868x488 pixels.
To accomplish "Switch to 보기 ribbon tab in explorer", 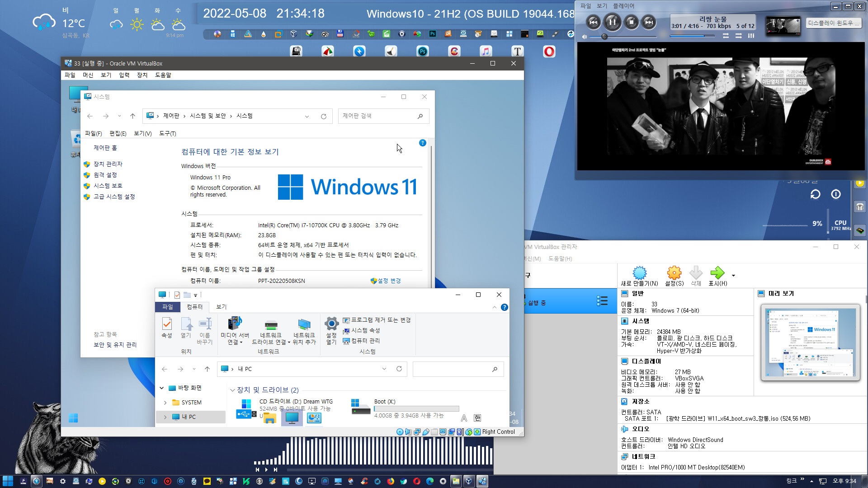I will click(221, 307).
